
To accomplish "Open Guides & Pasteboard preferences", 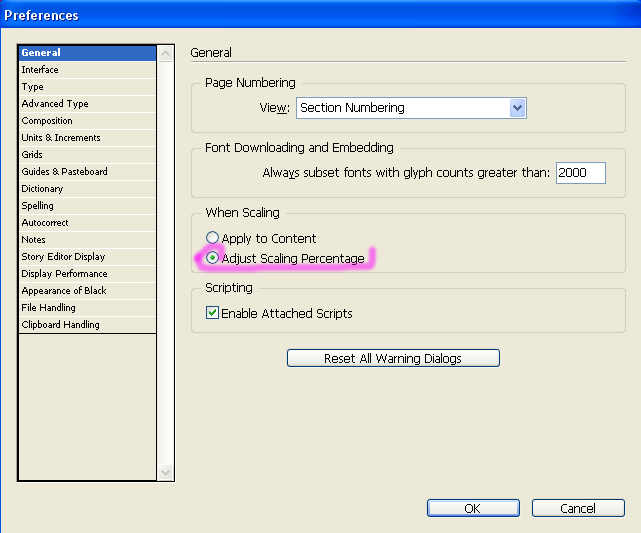I will coord(87,172).
